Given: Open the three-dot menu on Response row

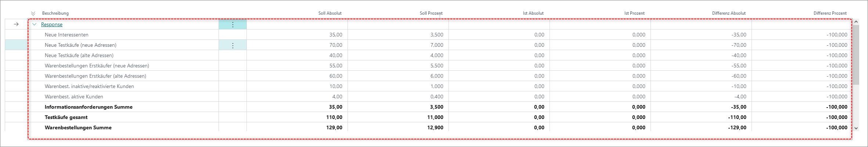Looking at the screenshot, I should pos(233,24).
